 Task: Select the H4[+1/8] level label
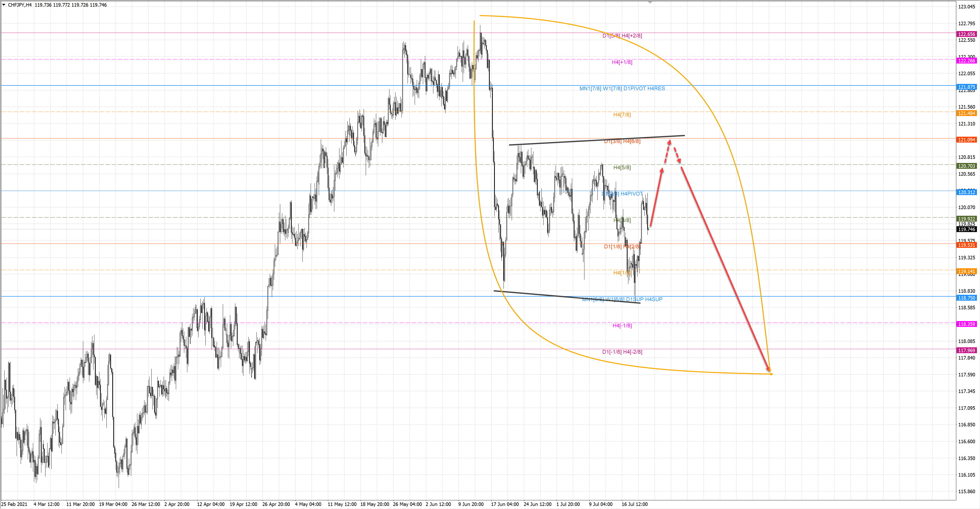click(622, 62)
